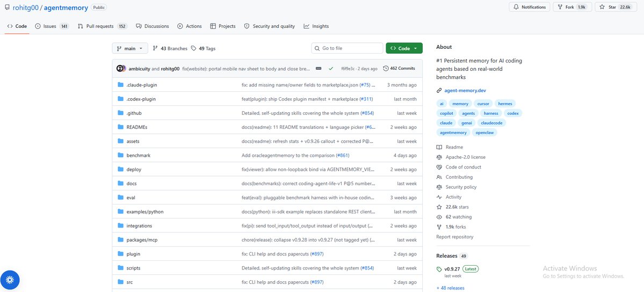Viewport: 644px width, 292px height.
Task: Expand commit message ellipsis icon
Action: (319, 69)
